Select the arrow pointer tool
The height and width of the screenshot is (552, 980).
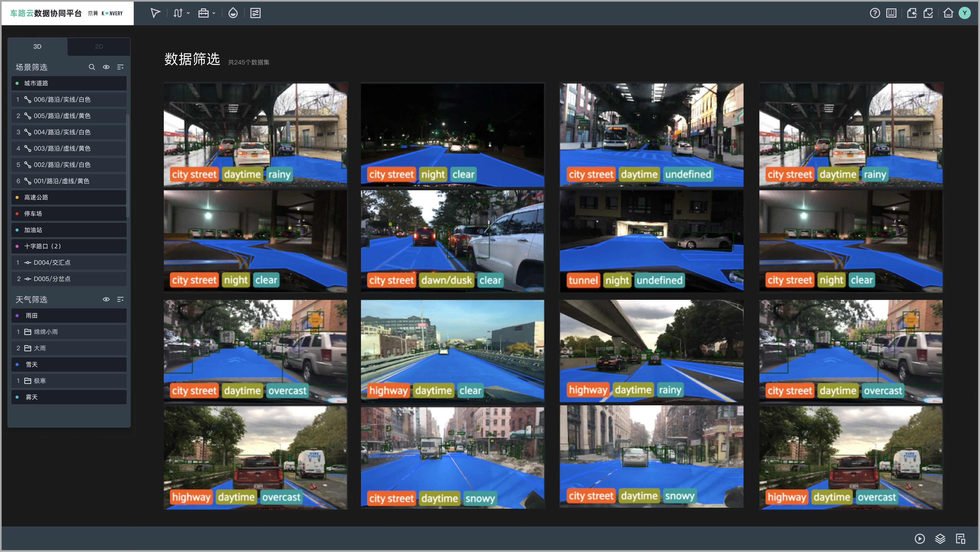(x=155, y=13)
